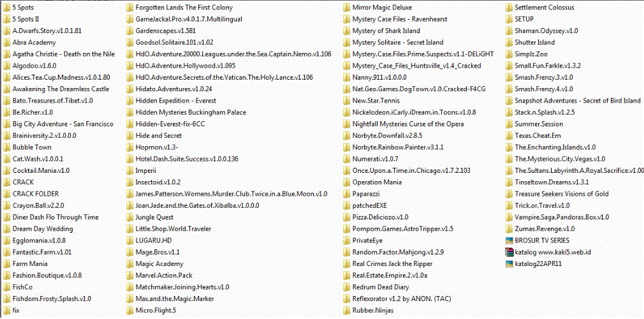Viewport: 644px width, 319px height.
Task: Select Hidden Mysteries Buckingham Palace folder
Action: [x=191, y=112]
